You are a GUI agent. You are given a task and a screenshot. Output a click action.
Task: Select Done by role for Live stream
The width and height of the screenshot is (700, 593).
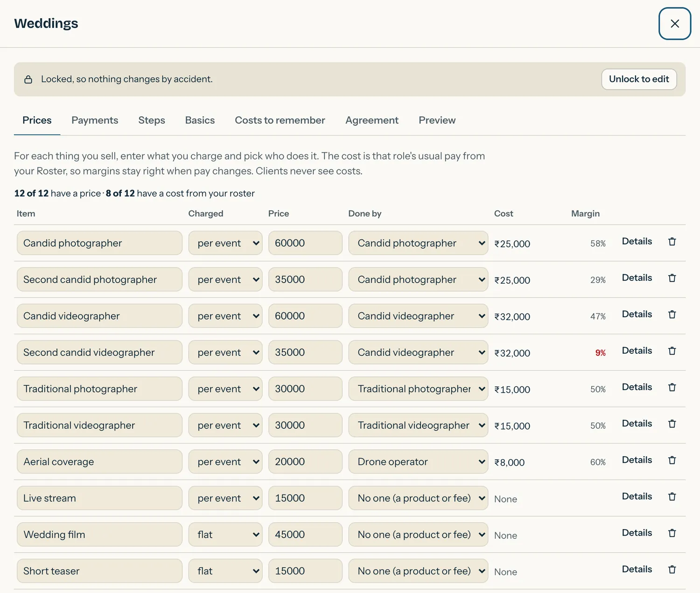pyautogui.click(x=418, y=498)
